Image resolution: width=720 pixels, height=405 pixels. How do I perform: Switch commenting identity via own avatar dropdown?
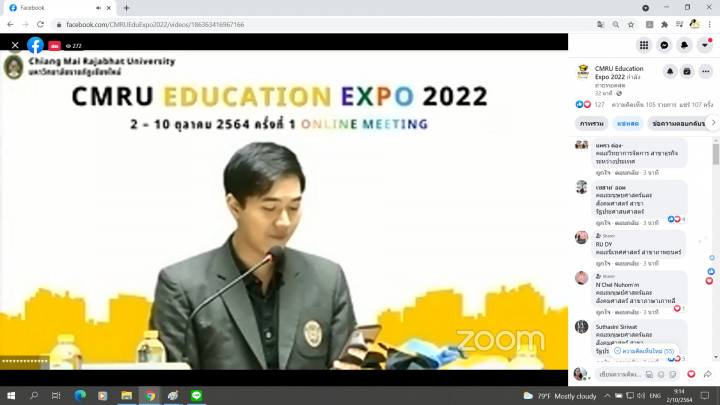pos(580,374)
